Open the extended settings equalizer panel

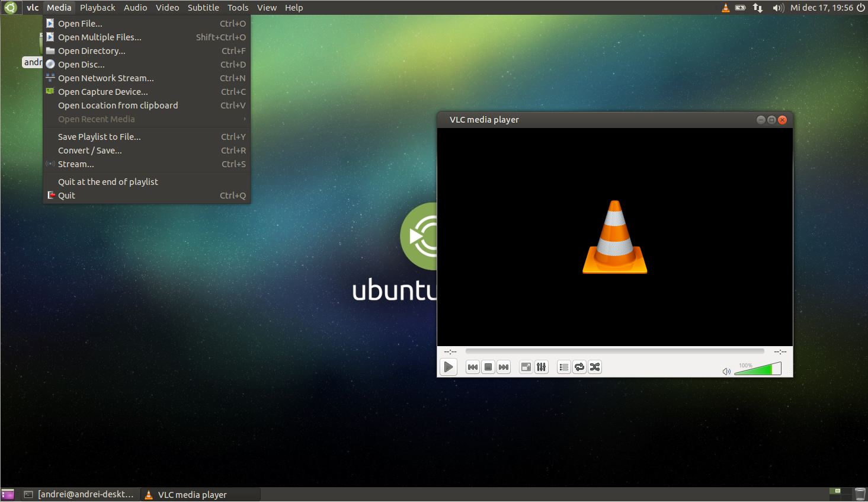click(541, 367)
